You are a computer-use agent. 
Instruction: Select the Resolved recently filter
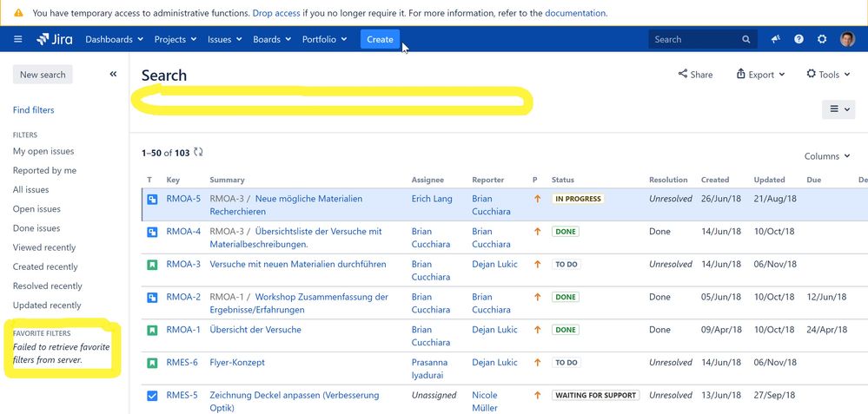point(47,286)
